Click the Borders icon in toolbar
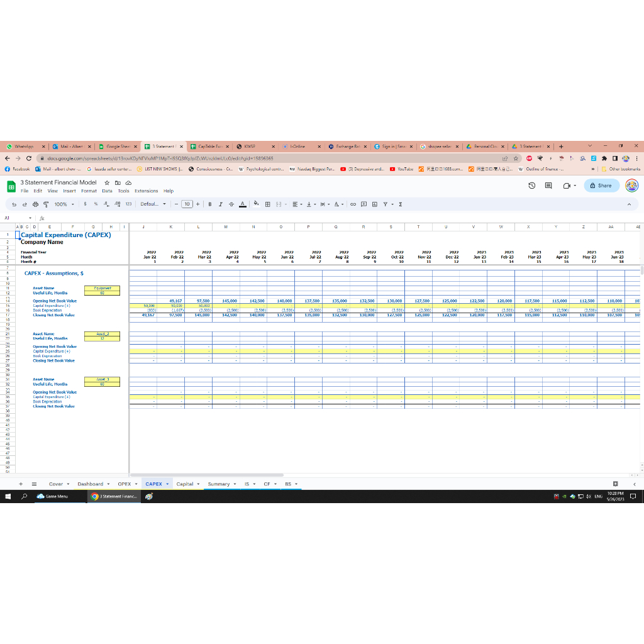 click(x=267, y=204)
